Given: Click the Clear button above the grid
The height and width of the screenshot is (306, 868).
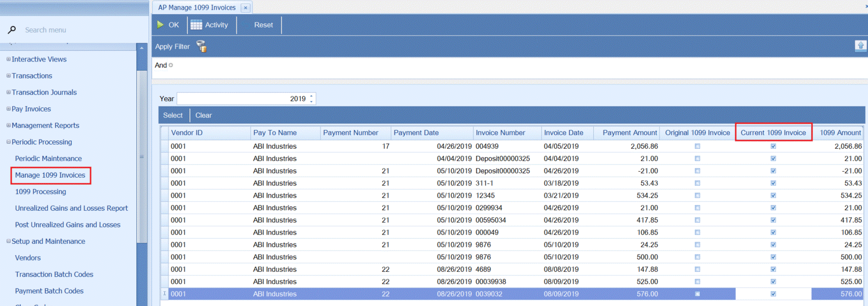Looking at the screenshot, I should point(204,116).
